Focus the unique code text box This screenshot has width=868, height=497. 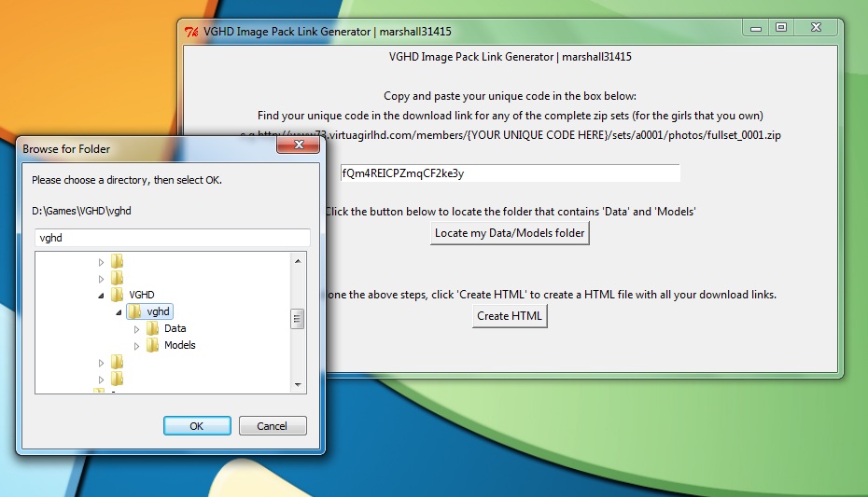[x=510, y=173]
